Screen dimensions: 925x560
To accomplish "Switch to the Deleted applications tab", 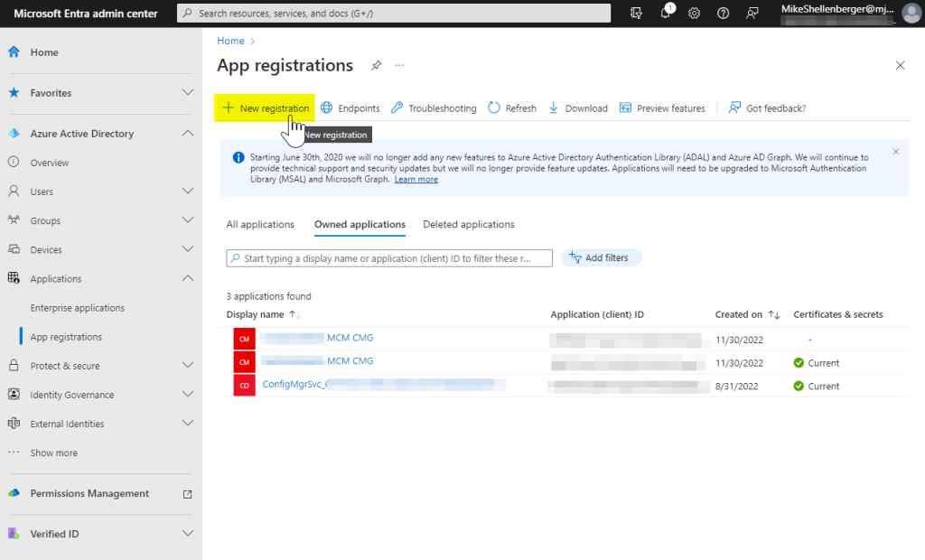I will (x=468, y=225).
